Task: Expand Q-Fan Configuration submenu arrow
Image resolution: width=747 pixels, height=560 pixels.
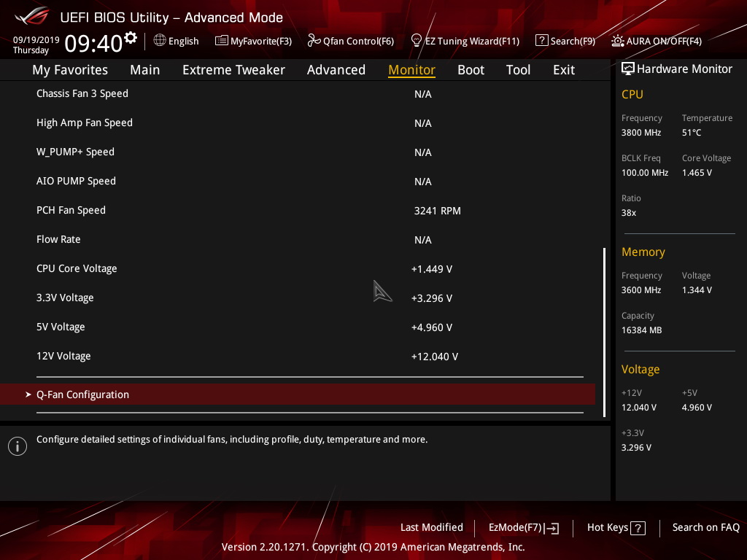Action: click(28, 394)
